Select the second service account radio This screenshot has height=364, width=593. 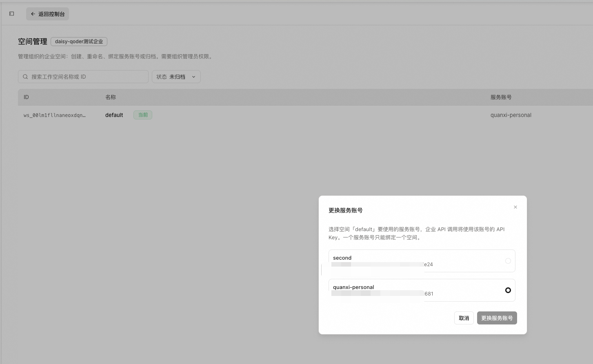(x=508, y=261)
